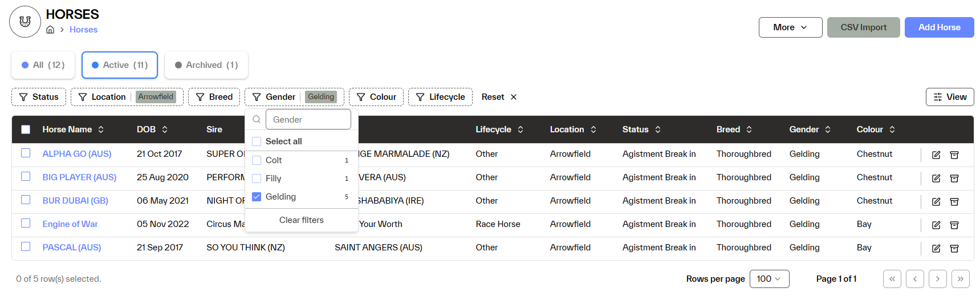This screenshot has width=980, height=304.
Task: Click the home breadcrumb icon
Action: coord(50,30)
